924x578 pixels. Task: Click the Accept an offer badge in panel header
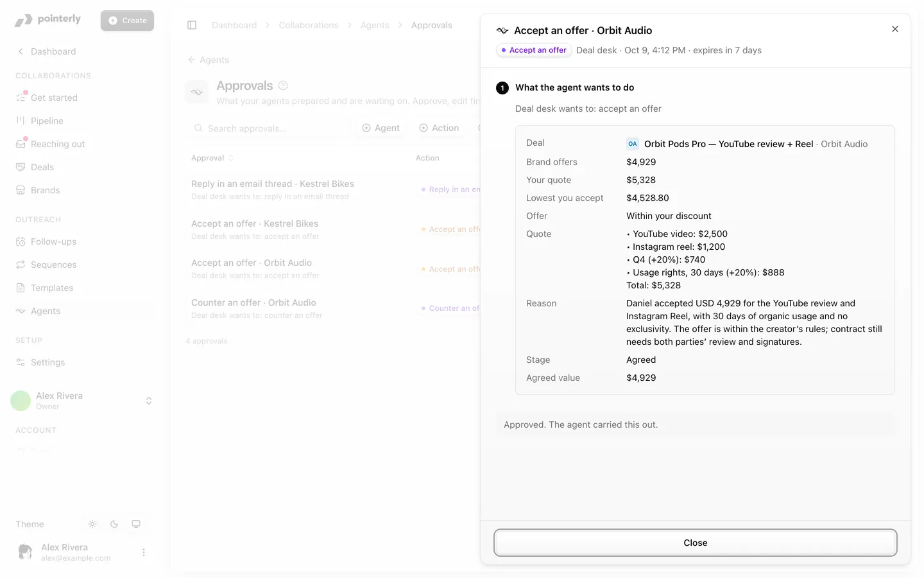click(x=534, y=50)
